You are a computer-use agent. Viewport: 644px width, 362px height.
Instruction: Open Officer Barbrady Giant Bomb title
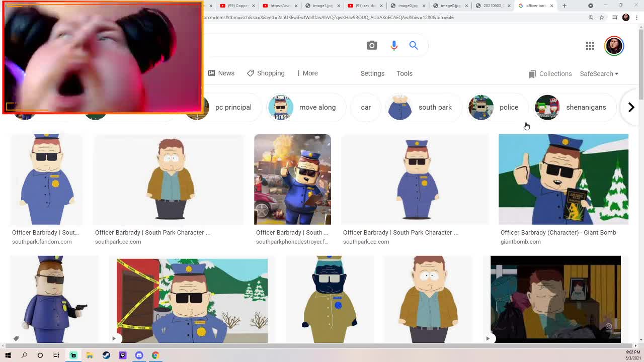coord(558,232)
